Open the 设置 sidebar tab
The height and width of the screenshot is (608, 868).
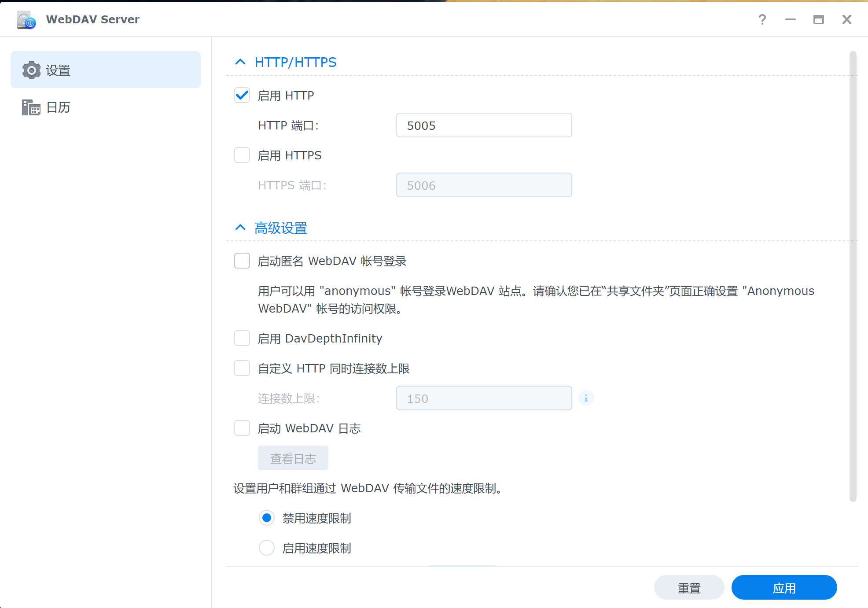pyautogui.click(x=106, y=70)
